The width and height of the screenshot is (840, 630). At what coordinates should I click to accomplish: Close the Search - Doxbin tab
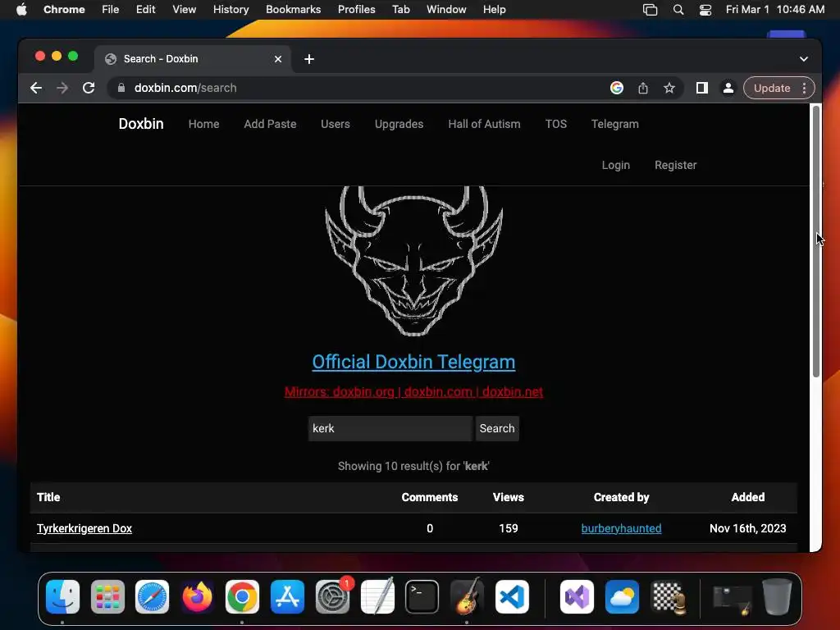click(x=278, y=59)
